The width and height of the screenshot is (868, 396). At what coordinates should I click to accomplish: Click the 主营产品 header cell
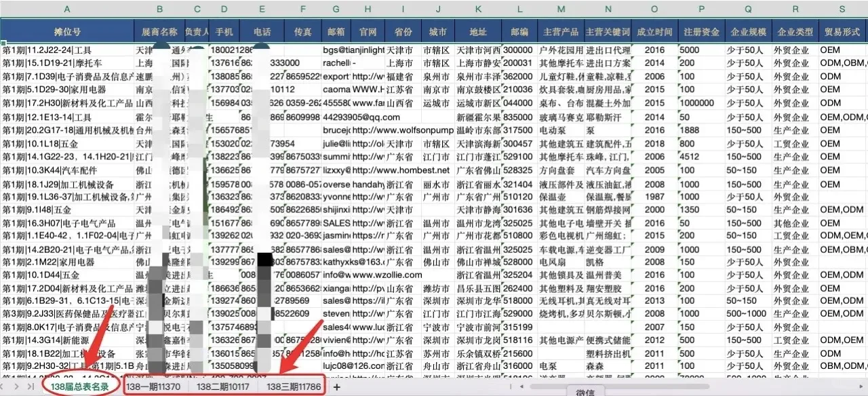(560, 32)
